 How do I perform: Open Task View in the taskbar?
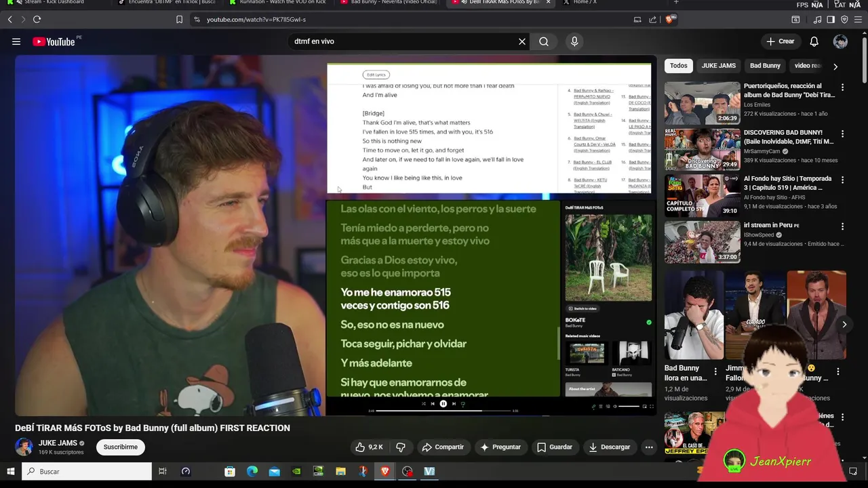tap(163, 471)
